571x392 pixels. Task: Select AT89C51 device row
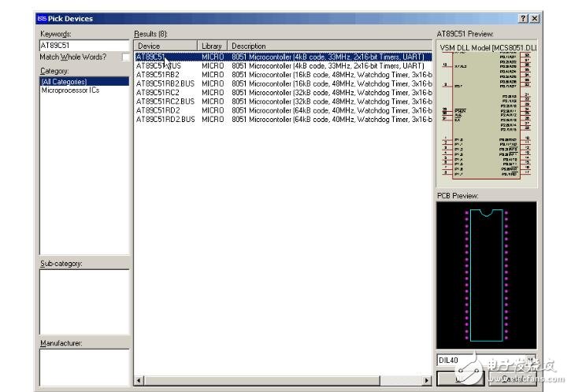tap(150, 57)
